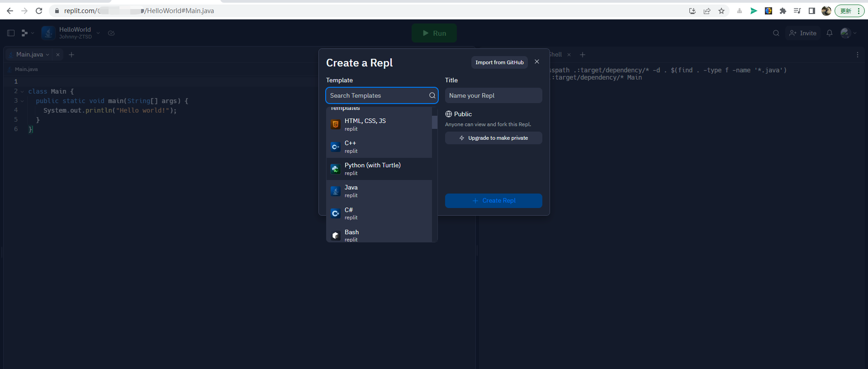
Task: Add a new Shell pane tab with plus
Action: pyautogui.click(x=583, y=55)
